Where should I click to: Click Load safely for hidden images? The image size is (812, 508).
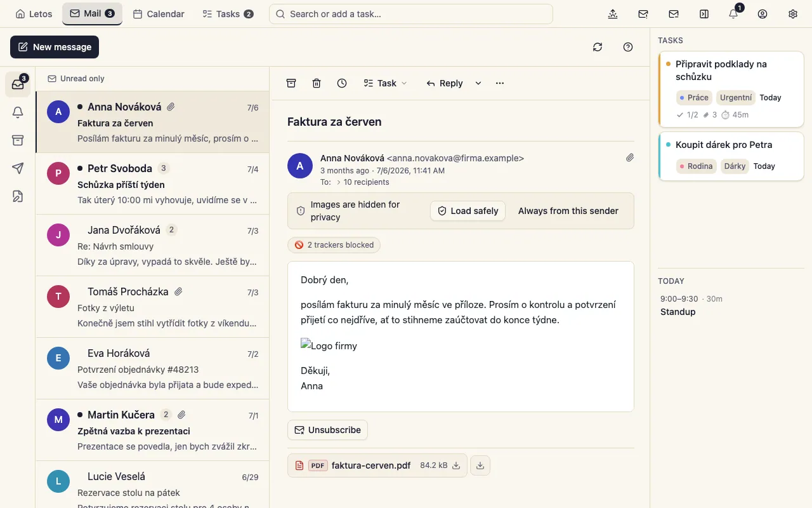click(x=468, y=211)
